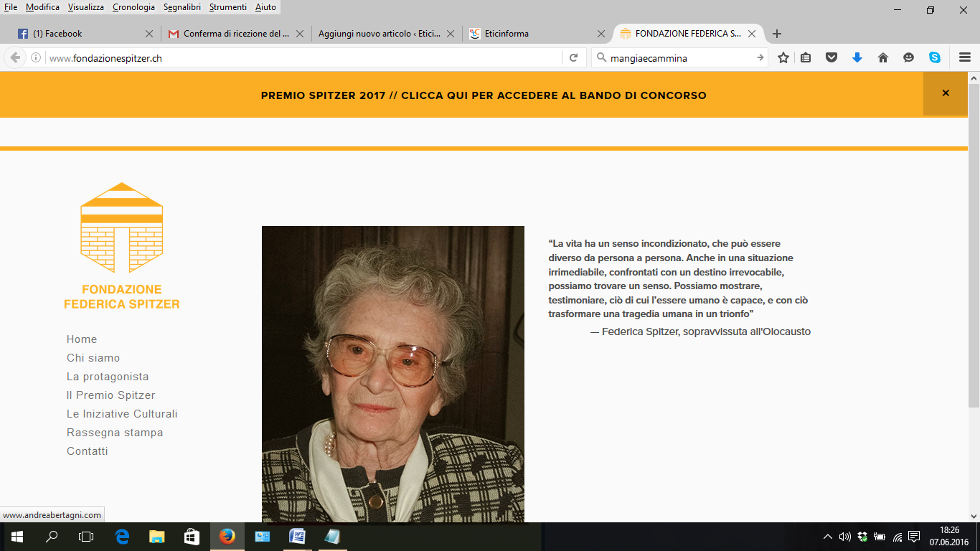Screen dimensions: 980x551
Task: Go to Home in site navigation
Action: [82, 339]
